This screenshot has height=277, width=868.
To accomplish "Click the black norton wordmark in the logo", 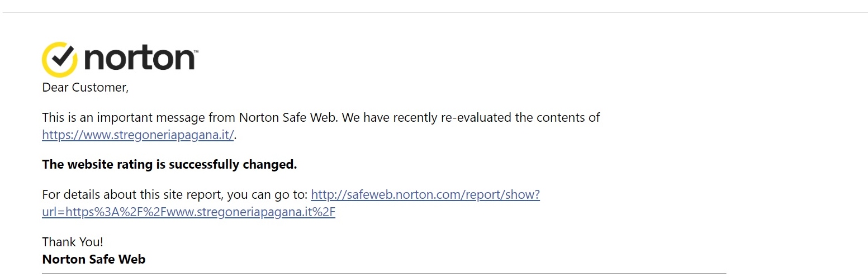I will pos(138,59).
